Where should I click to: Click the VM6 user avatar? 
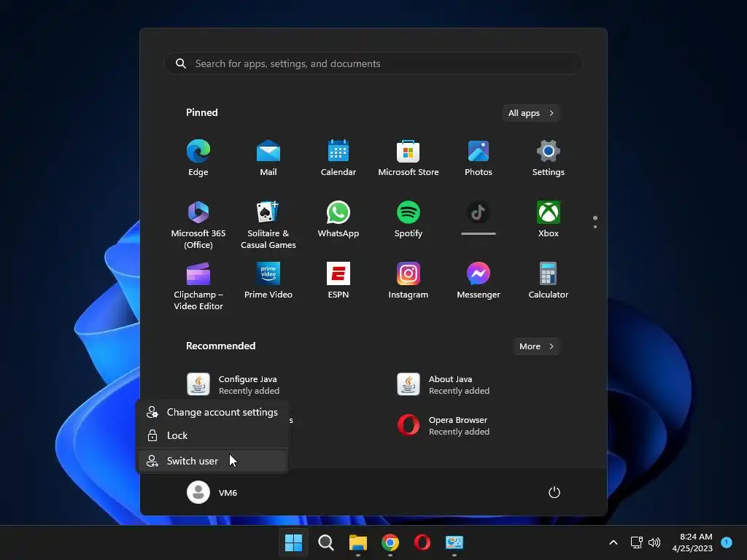pos(198,492)
